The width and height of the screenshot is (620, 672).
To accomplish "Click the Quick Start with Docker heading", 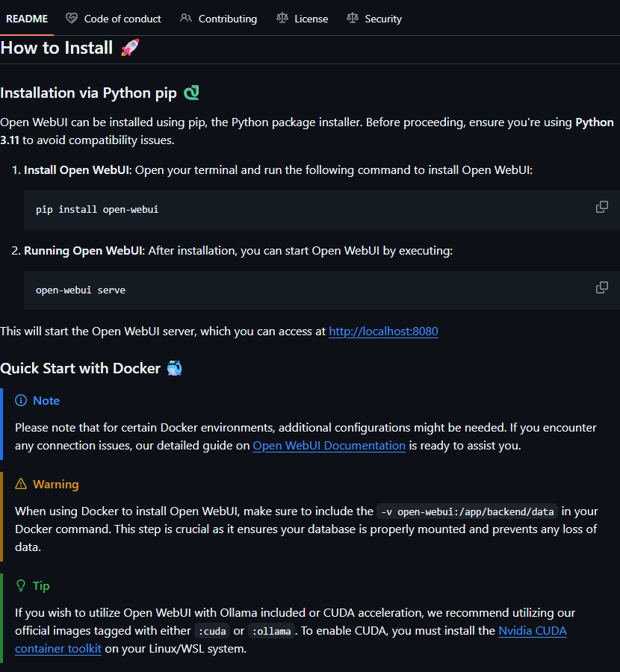I will 81,368.
